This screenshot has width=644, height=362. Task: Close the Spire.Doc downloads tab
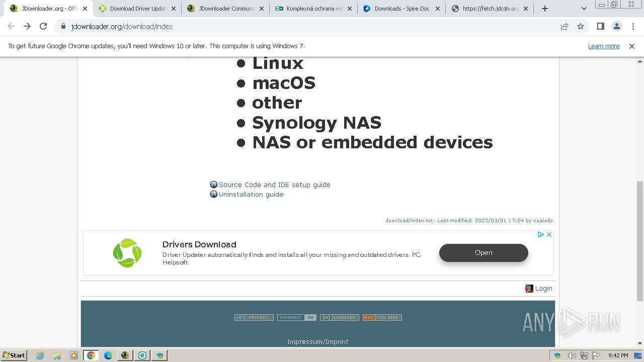438,9
